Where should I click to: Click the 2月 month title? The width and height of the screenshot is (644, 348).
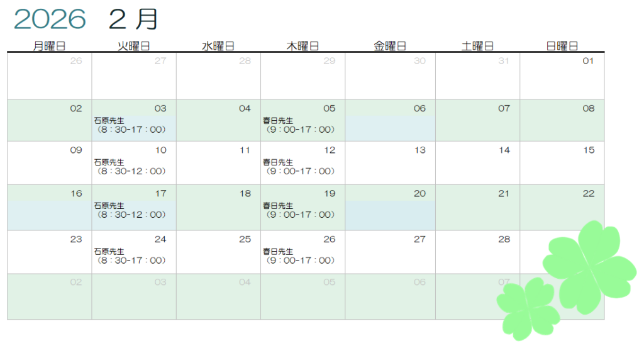pos(133,20)
